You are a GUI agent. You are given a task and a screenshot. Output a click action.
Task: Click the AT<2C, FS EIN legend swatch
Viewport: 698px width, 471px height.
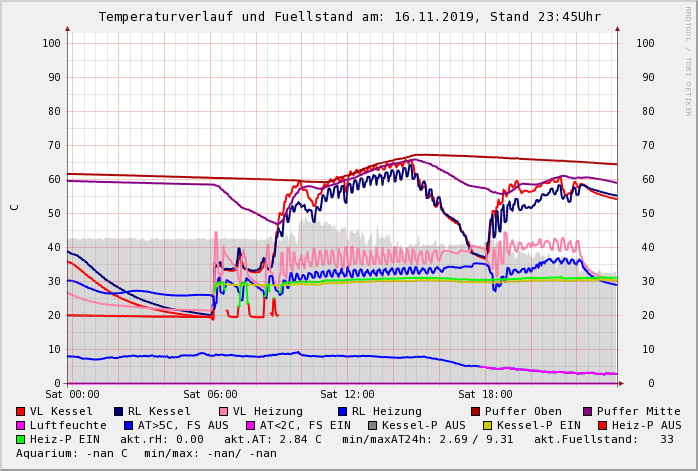tap(252, 425)
